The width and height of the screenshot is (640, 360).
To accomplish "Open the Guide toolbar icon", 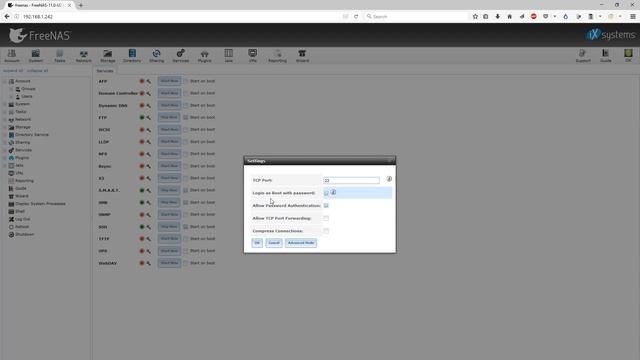I will pyautogui.click(x=606, y=56).
